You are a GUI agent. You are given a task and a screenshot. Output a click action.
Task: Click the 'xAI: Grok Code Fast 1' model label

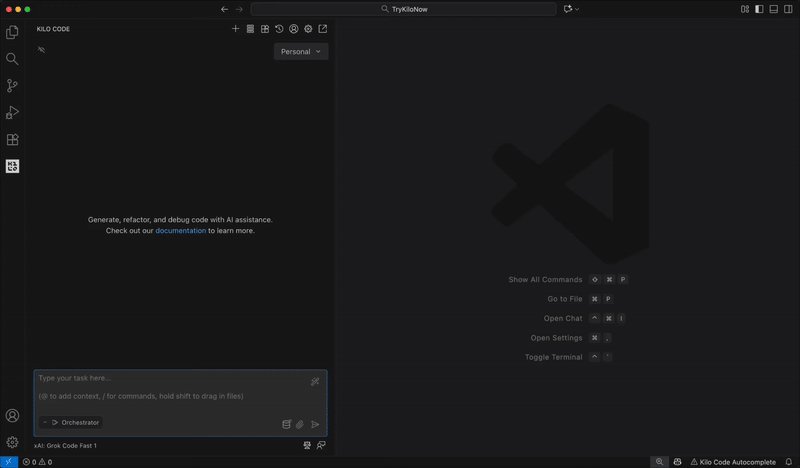coord(65,446)
